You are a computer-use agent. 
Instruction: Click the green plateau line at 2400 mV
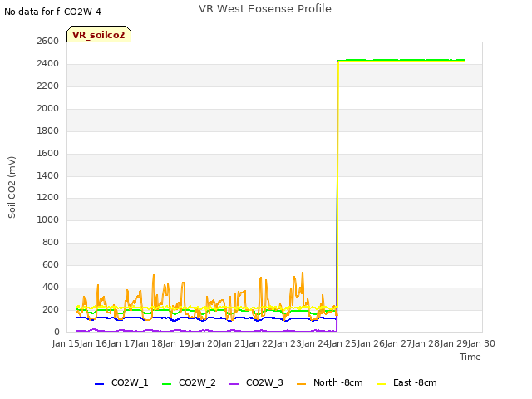click(x=401, y=60)
